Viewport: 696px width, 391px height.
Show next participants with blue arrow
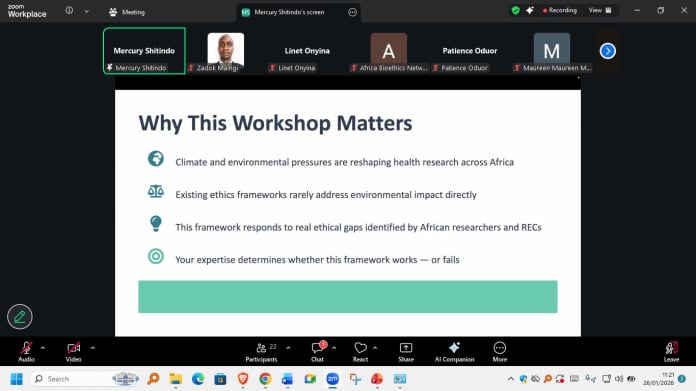pyautogui.click(x=608, y=51)
